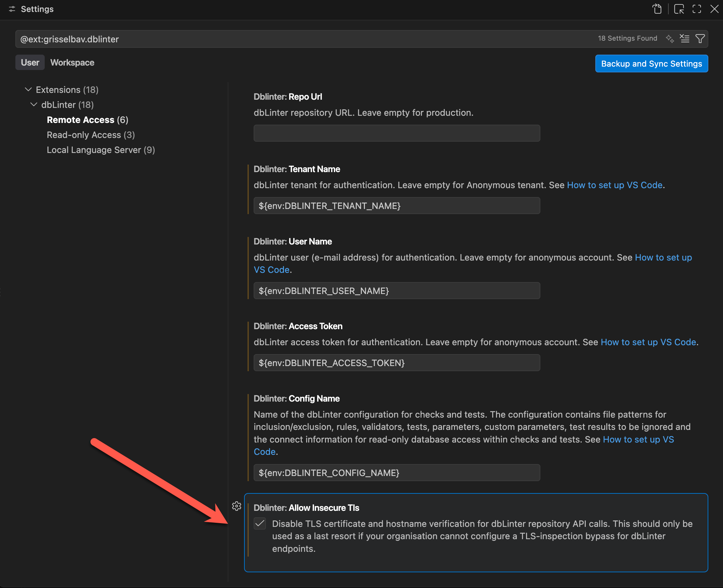
Task: Click the Tenant Name input field
Action: pyautogui.click(x=397, y=206)
